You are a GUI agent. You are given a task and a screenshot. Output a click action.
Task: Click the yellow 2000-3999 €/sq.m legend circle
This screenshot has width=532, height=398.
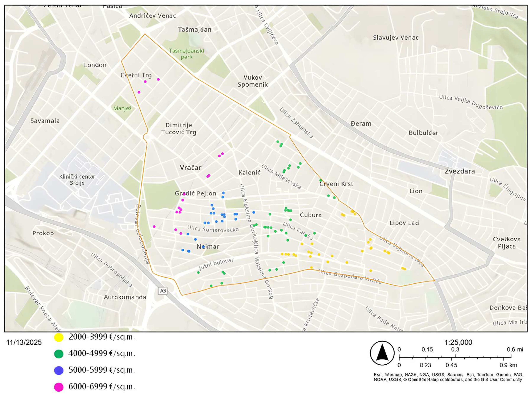[59, 337]
